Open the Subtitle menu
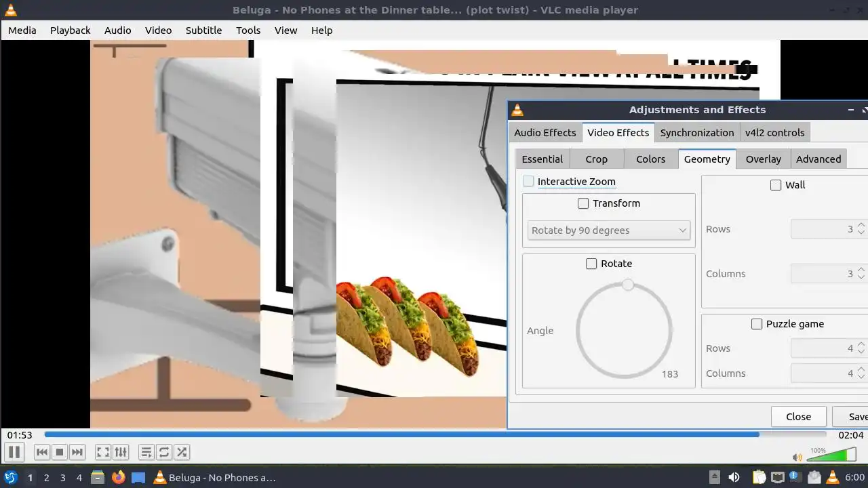The height and width of the screenshot is (488, 868). pos(203,30)
